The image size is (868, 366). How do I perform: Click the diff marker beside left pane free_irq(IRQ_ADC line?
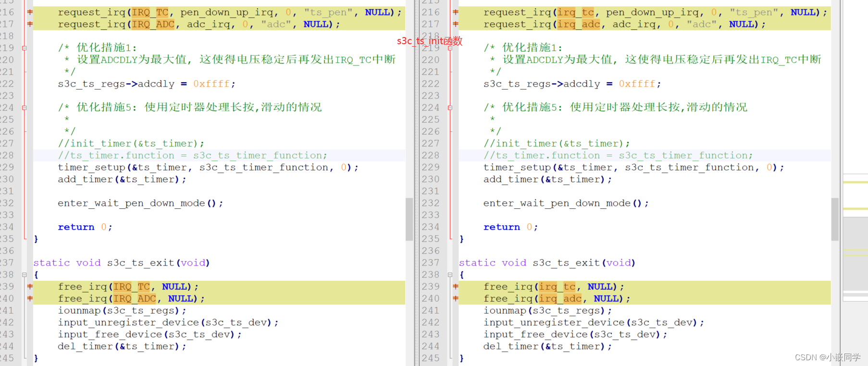(x=30, y=299)
